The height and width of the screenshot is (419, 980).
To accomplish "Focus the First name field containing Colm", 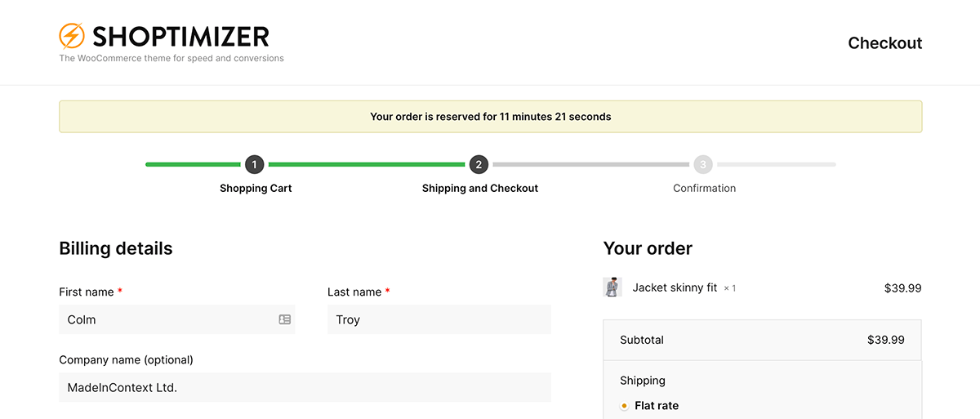I will [x=176, y=319].
